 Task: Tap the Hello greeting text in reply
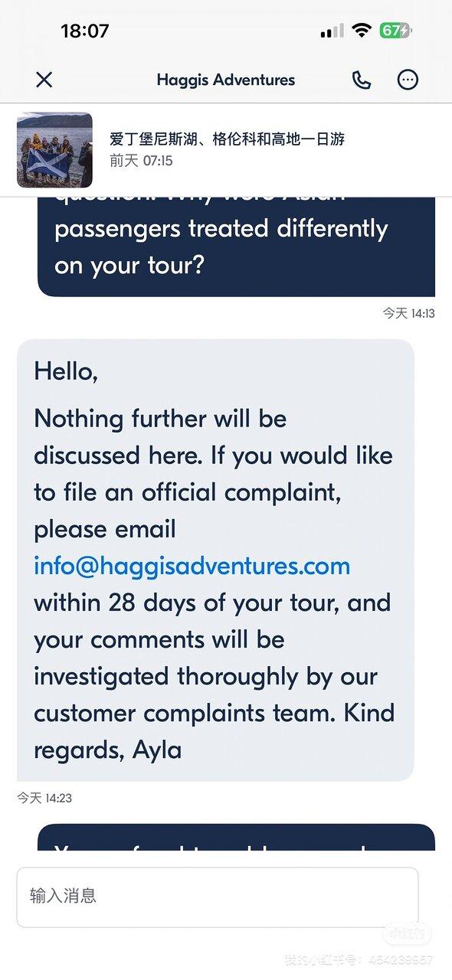[x=66, y=371]
